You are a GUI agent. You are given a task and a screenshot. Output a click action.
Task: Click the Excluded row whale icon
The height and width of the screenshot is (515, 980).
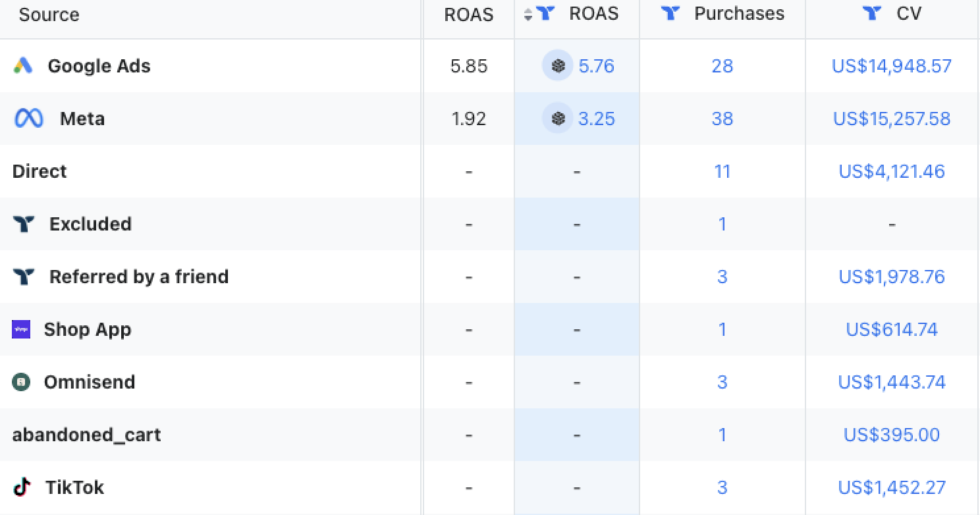[23, 224]
